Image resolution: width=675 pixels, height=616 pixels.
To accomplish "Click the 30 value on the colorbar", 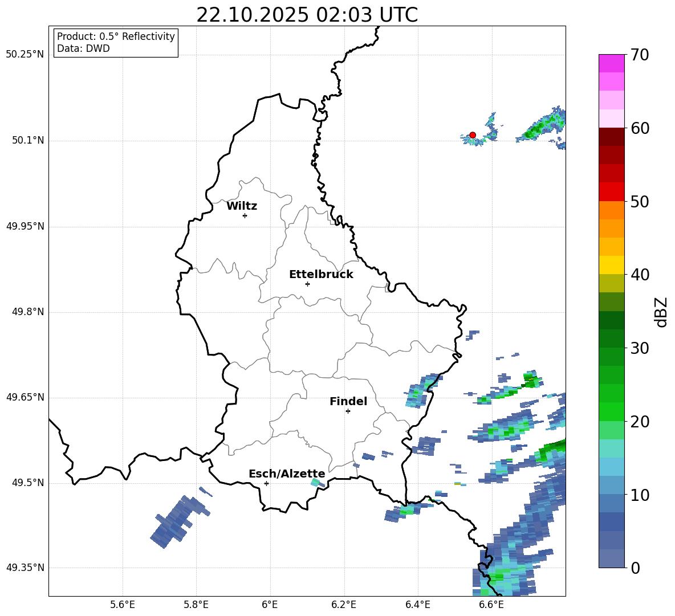I will 640,348.
